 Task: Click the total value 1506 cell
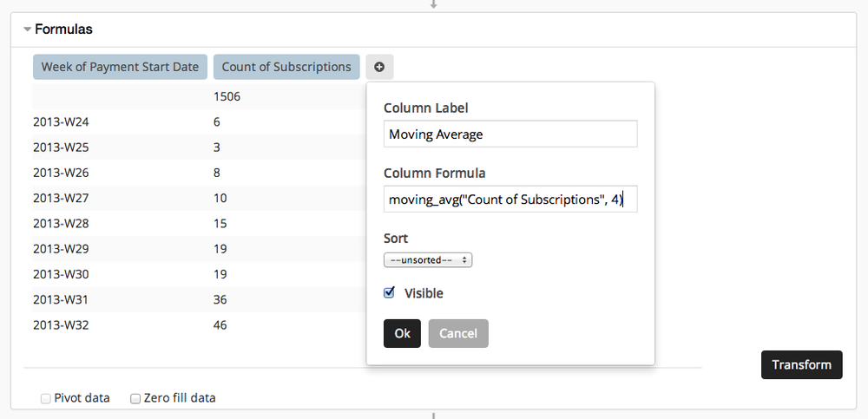[x=227, y=96]
